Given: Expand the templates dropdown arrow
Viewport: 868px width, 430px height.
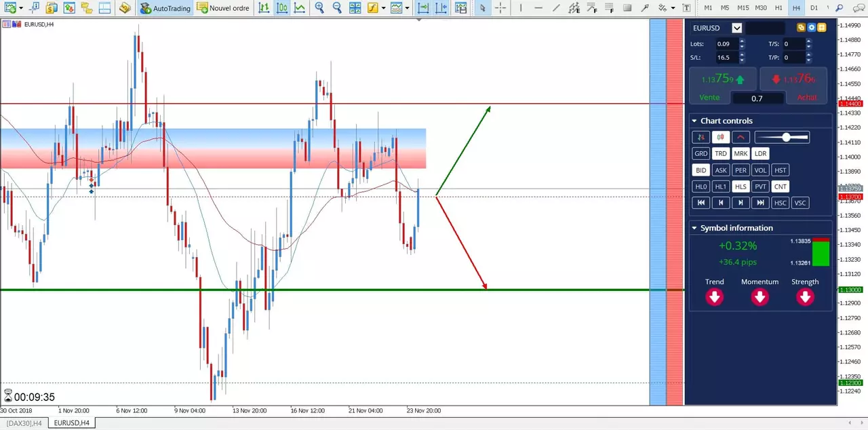Looking at the screenshot, I should (407, 8).
